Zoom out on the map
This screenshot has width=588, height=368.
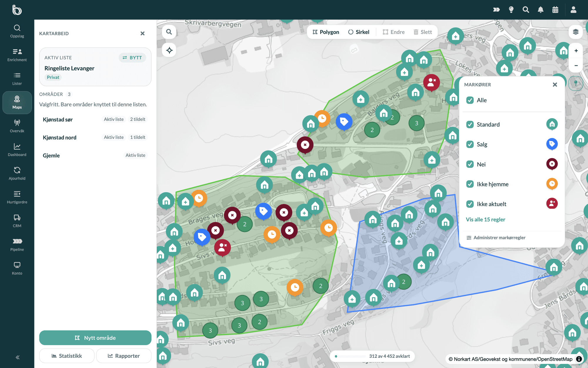(x=576, y=65)
